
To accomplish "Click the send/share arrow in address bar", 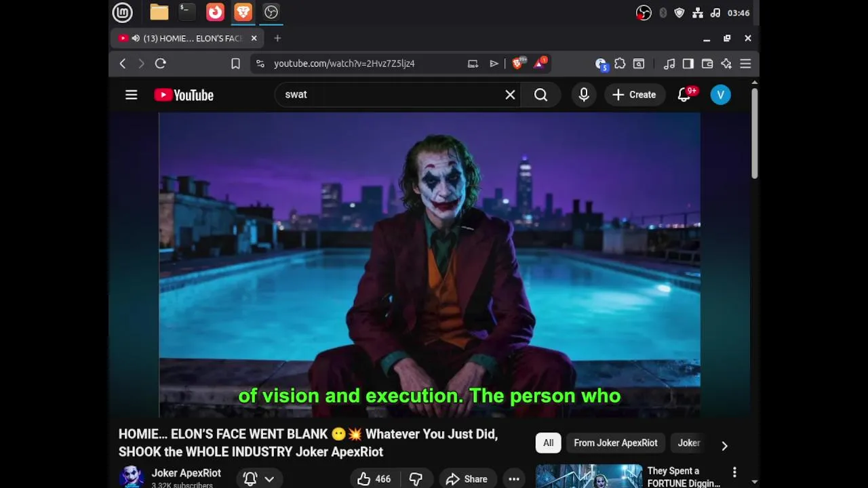I will pyautogui.click(x=494, y=64).
